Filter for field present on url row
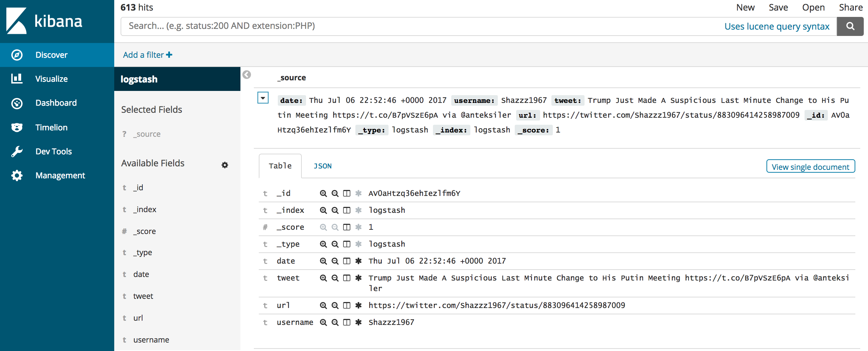 [359, 306]
